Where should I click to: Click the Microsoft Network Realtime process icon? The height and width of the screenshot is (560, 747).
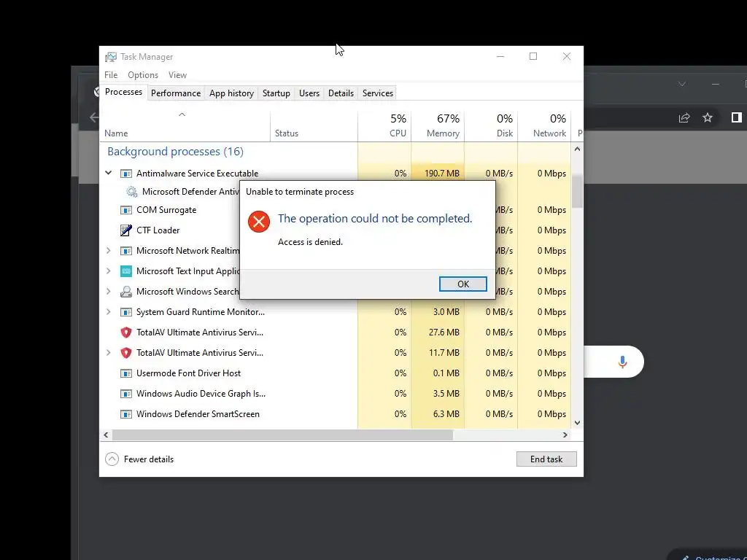[125, 251]
